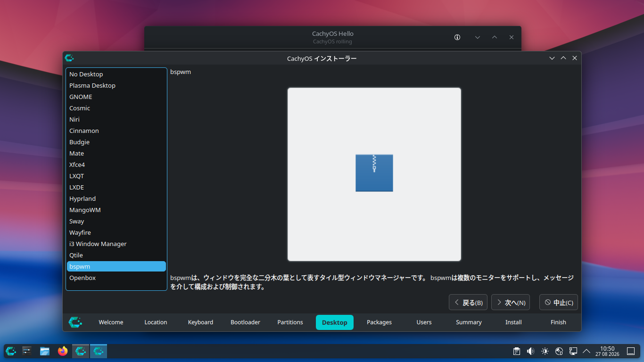Viewport: 644px width, 362px height.
Task: Open the brightness and color tray icon
Action: [x=545, y=351]
